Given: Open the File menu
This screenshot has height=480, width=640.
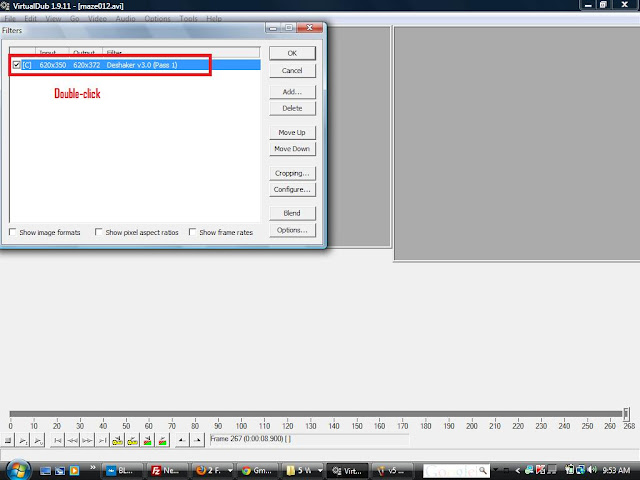Looking at the screenshot, I should [x=10, y=18].
